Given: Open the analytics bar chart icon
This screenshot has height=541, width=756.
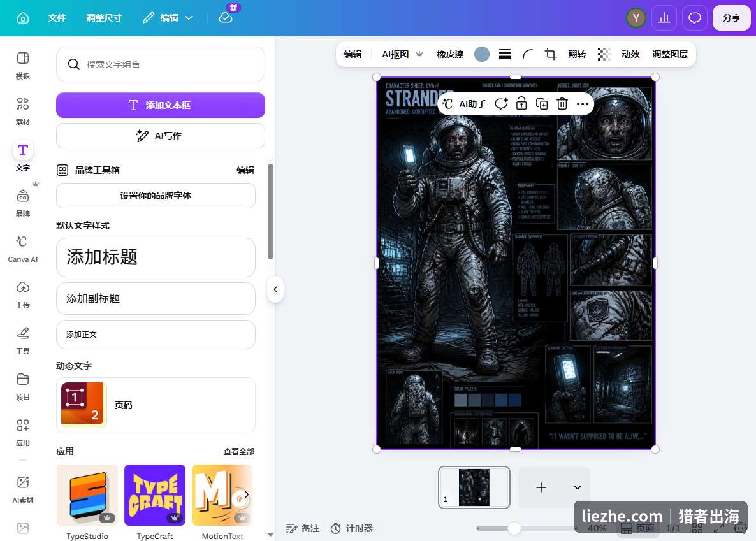Looking at the screenshot, I should 664,18.
